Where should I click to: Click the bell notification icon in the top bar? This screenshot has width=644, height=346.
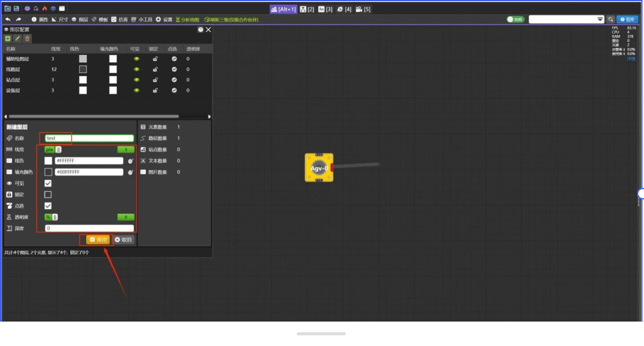(x=36, y=8)
